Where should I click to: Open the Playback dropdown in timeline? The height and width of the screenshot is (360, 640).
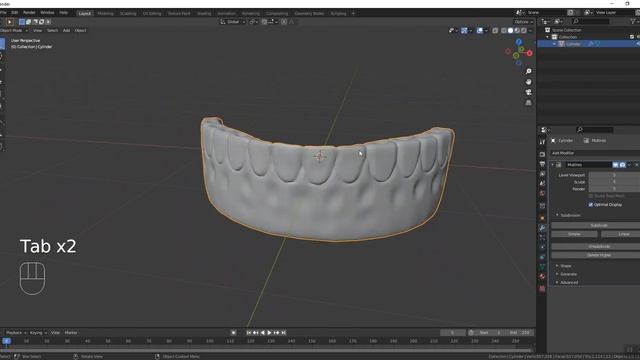(16, 333)
